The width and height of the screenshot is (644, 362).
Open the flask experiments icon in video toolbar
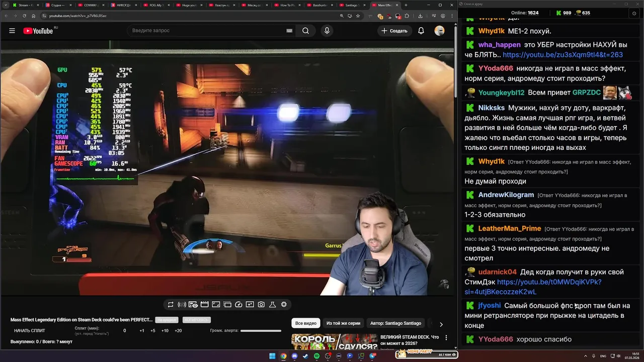coord(273,305)
